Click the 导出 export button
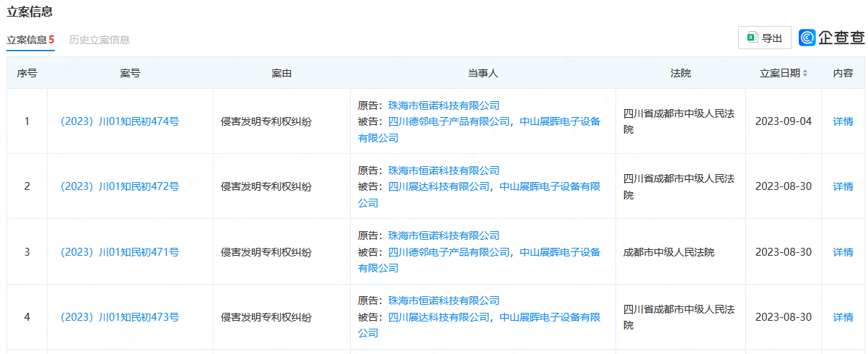 point(764,38)
